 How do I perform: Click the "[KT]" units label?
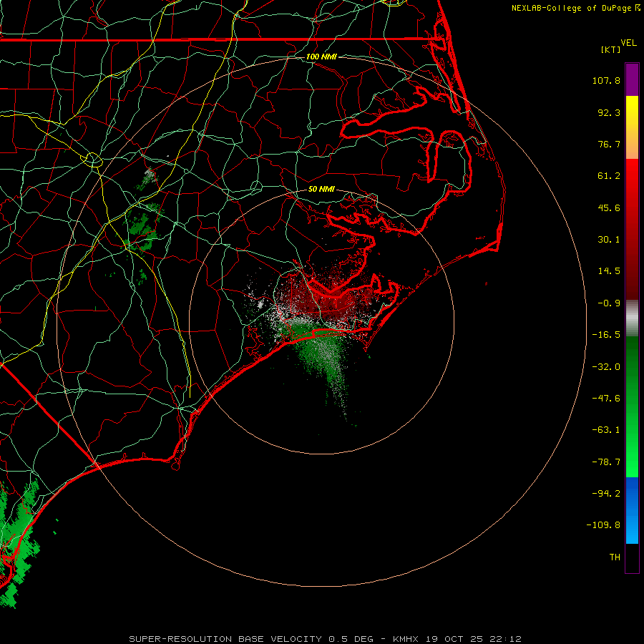pyautogui.click(x=610, y=49)
